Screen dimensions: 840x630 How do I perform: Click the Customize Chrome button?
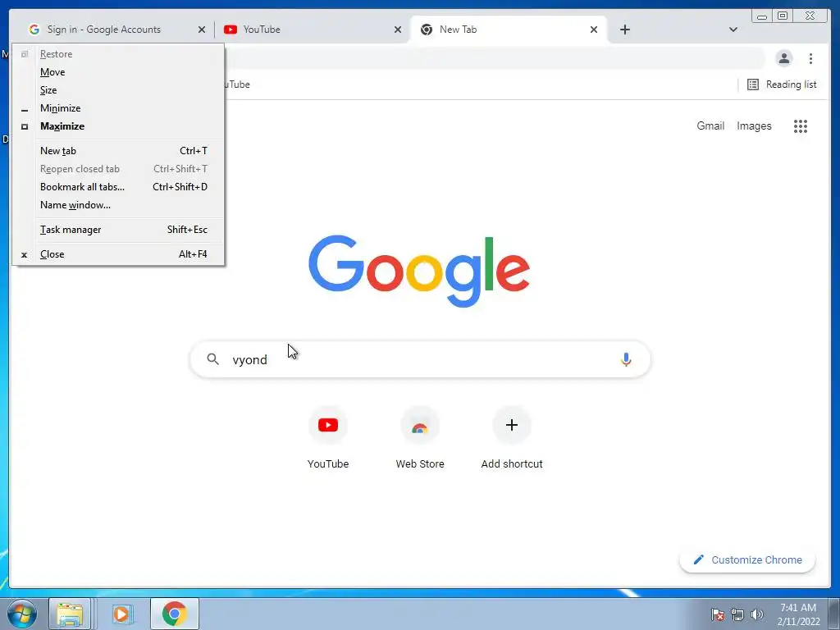(x=747, y=559)
